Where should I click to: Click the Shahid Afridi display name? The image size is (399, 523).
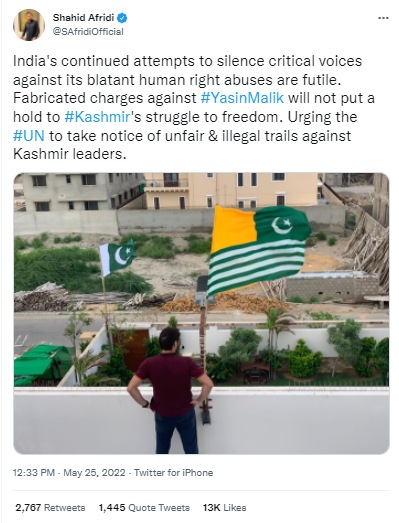(x=83, y=18)
